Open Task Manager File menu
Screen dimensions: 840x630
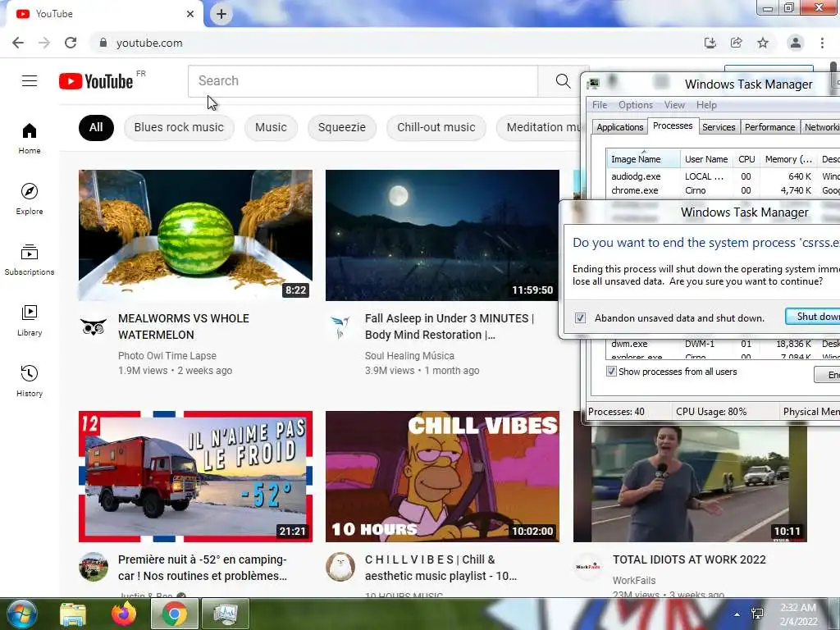[600, 105]
